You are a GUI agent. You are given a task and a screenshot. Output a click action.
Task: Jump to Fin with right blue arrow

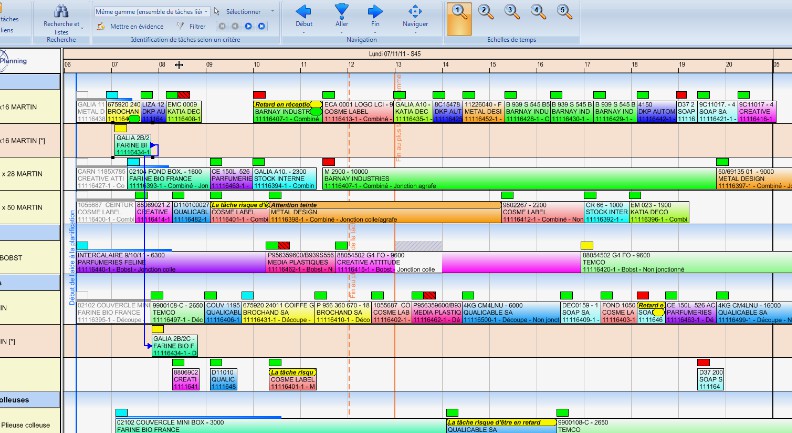375,11
